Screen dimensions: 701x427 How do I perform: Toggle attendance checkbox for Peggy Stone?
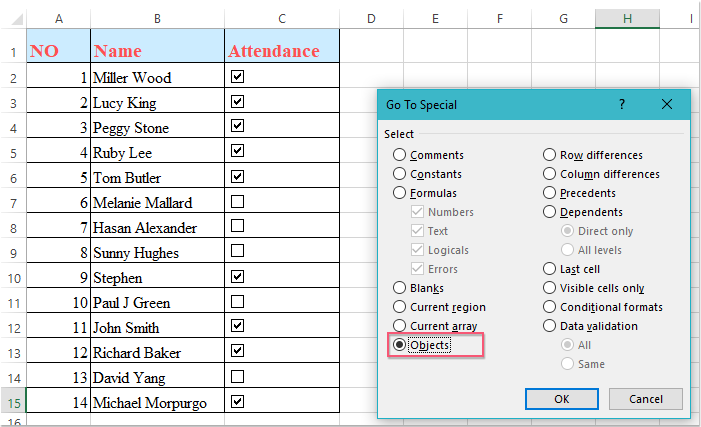point(237,126)
